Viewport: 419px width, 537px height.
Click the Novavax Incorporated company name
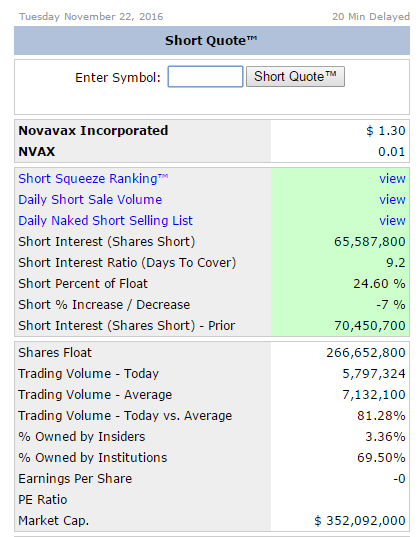93,130
